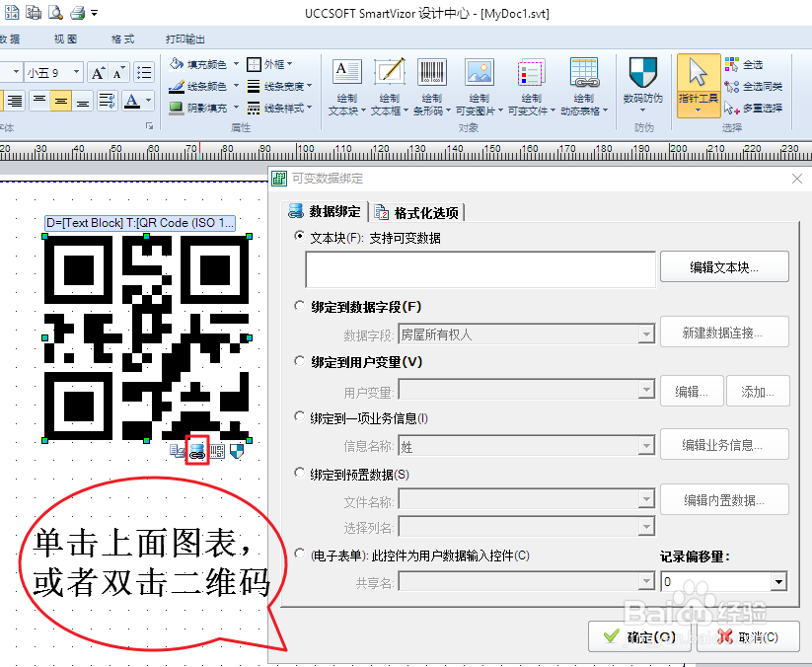This screenshot has height=667, width=812.
Task: Enable 多重选择 multiple selection
Action: pyautogui.click(x=754, y=109)
